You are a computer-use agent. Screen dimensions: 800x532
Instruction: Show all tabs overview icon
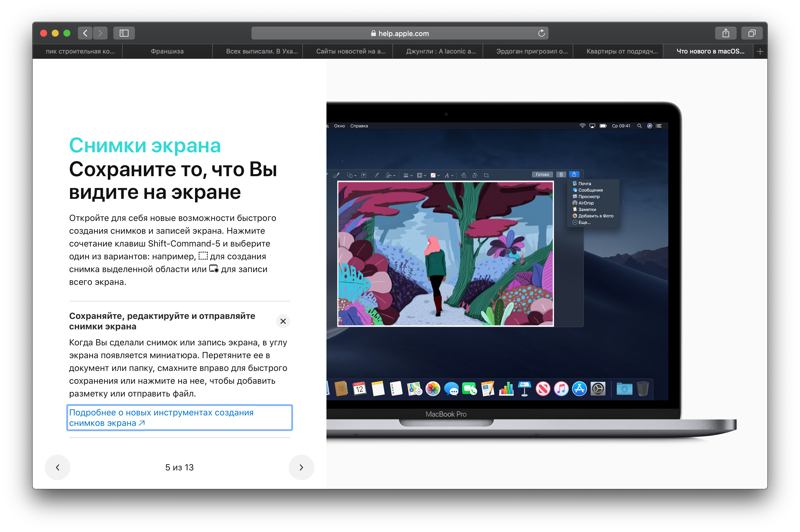pyautogui.click(x=752, y=33)
